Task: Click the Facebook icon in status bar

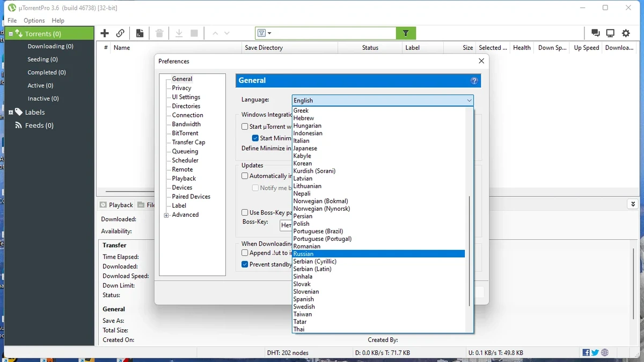Action: (x=586, y=352)
